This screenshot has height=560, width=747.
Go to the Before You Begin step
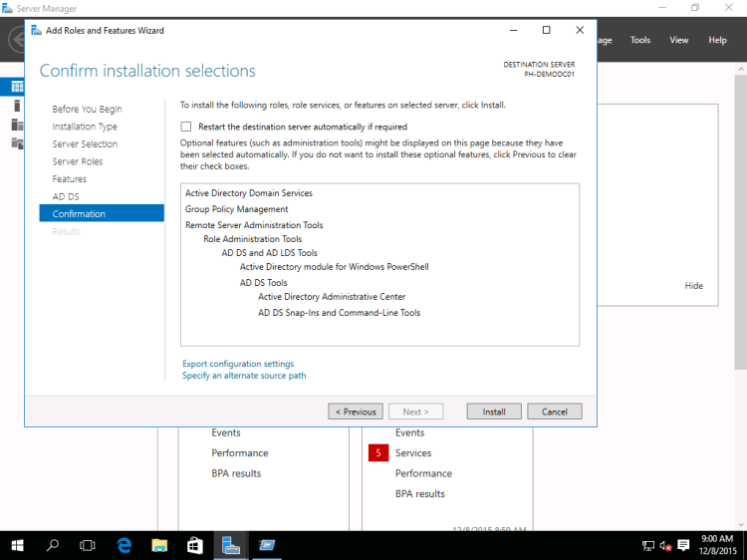click(87, 109)
